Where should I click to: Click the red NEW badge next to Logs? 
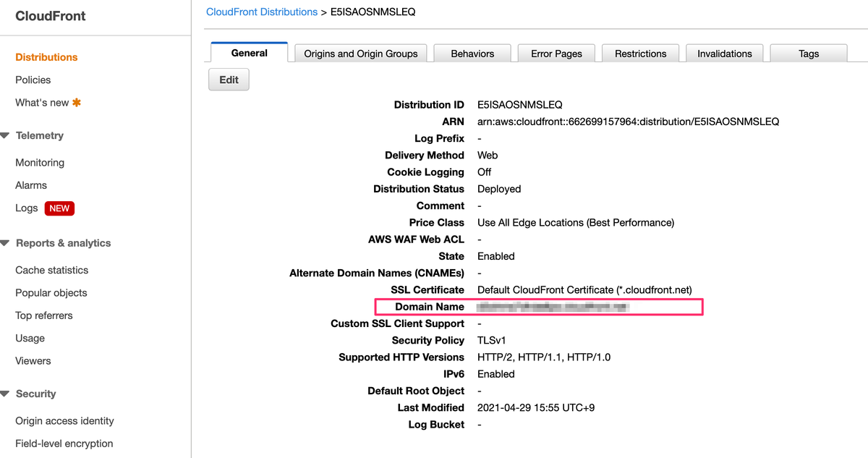[x=59, y=208]
